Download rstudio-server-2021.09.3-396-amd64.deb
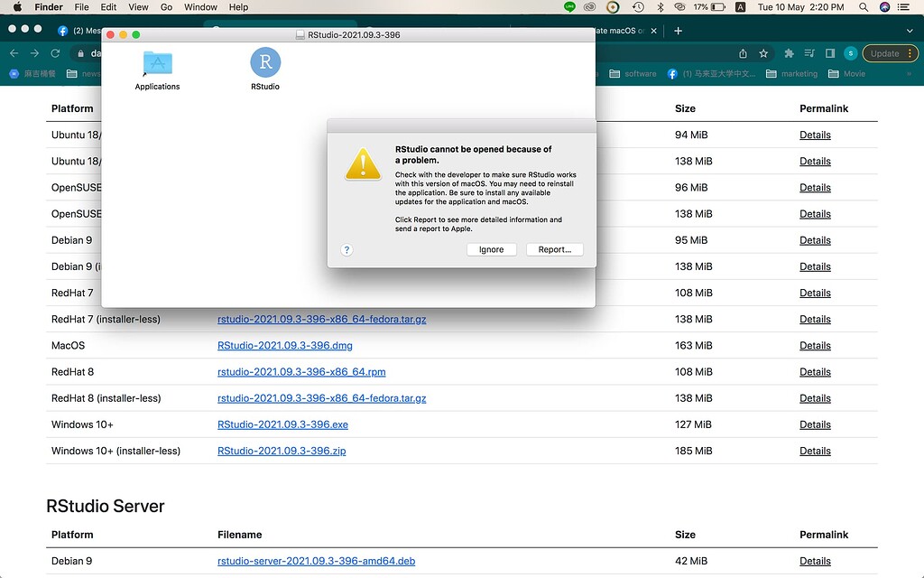 (316, 561)
